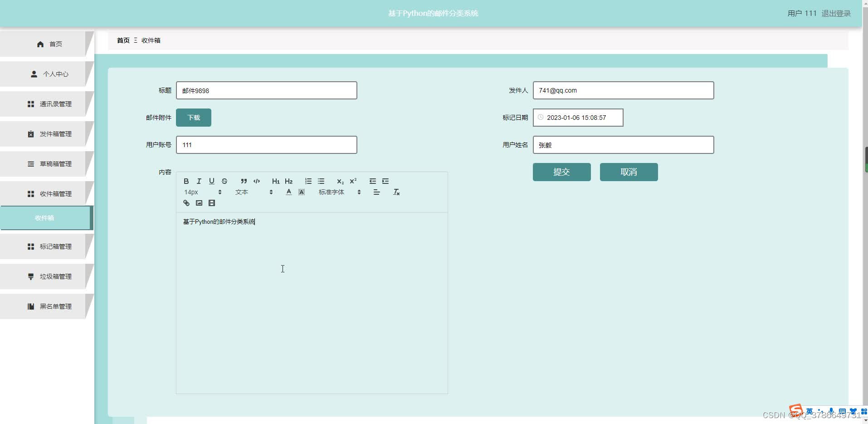The image size is (868, 424).
Task: Toggle italic formatting in editor
Action: [x=199, y=181]
